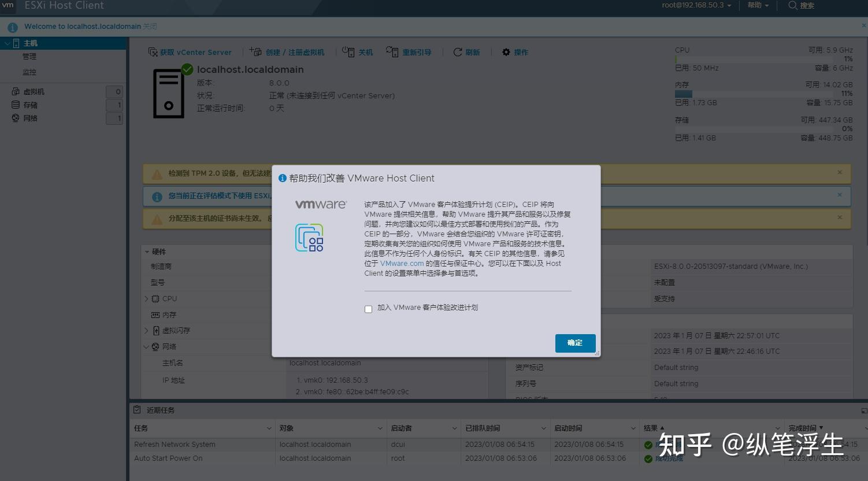Dismiss the evaluation mode alert with its X

tap(840, 195)
